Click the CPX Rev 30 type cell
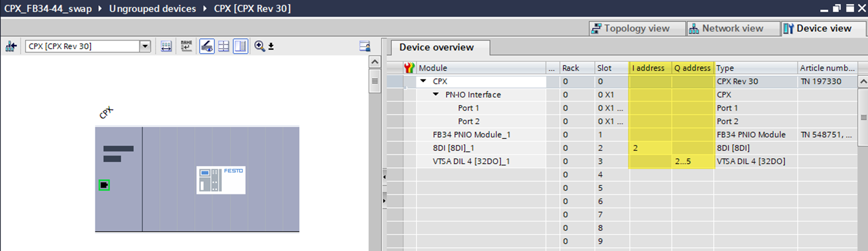868x251 pixels. coord(756,81)
